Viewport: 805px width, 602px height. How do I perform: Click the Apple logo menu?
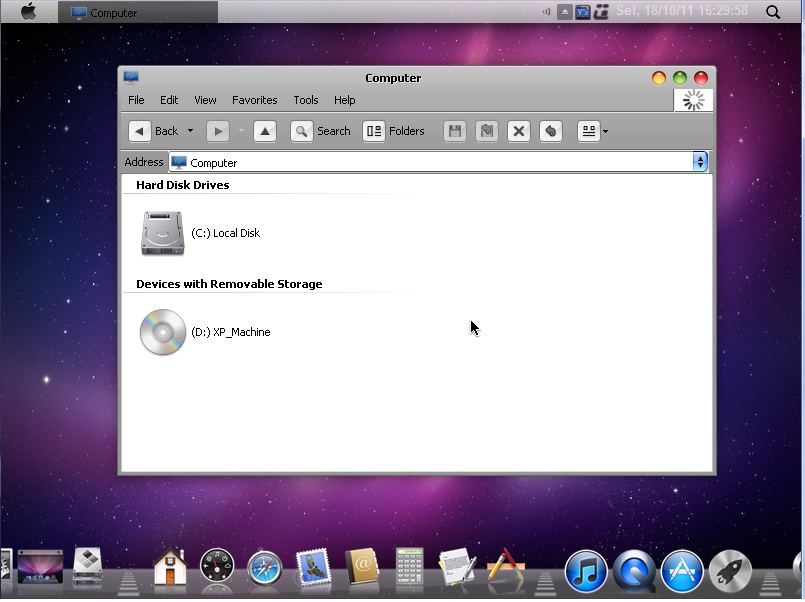click(x=29, y=11)
